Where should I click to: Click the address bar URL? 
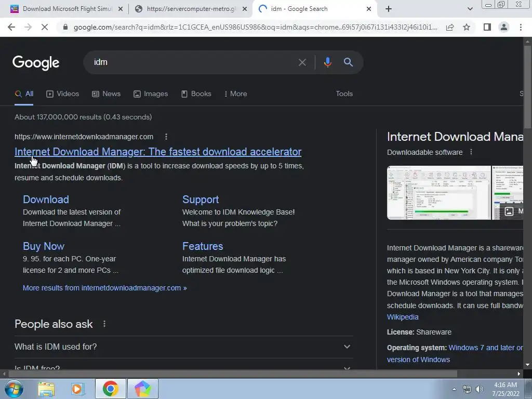(x=255, y=27)
